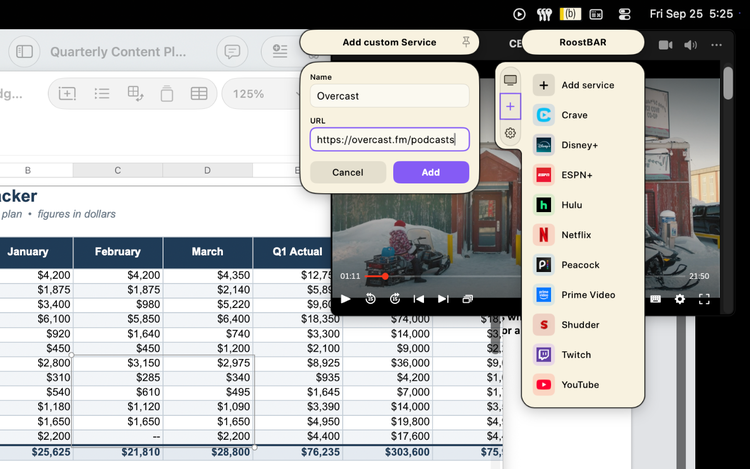Select the annual total $303,600

(x=387, y=452)
